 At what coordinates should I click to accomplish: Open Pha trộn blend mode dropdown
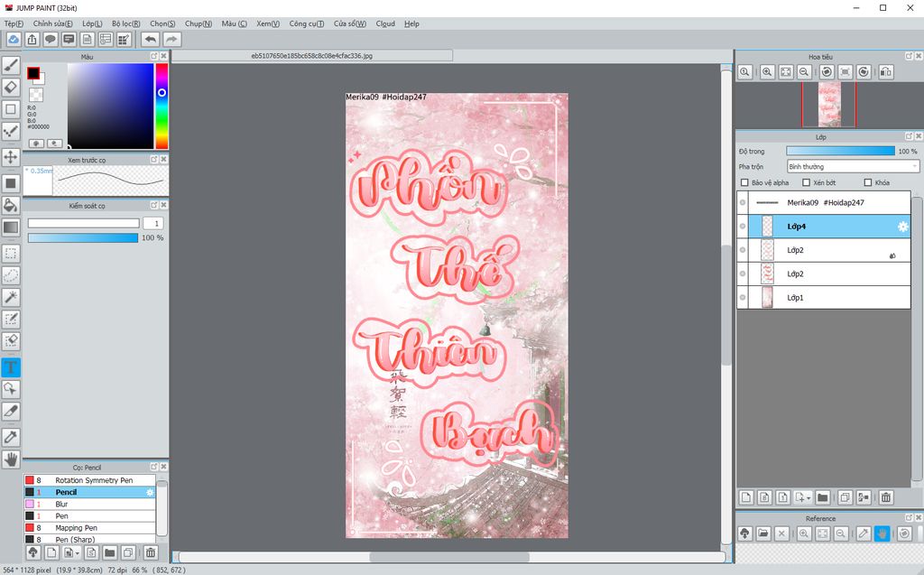tap(853, 167)
